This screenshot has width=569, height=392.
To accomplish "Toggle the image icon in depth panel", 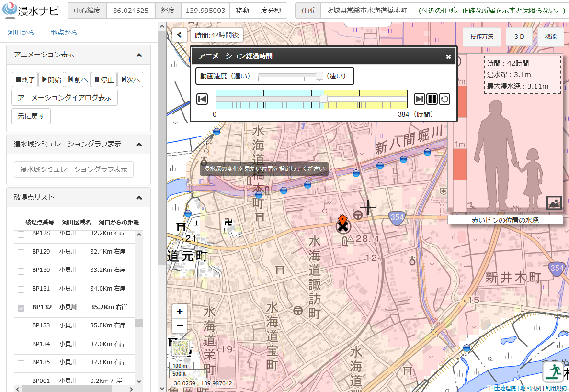I will coord(554,203).
